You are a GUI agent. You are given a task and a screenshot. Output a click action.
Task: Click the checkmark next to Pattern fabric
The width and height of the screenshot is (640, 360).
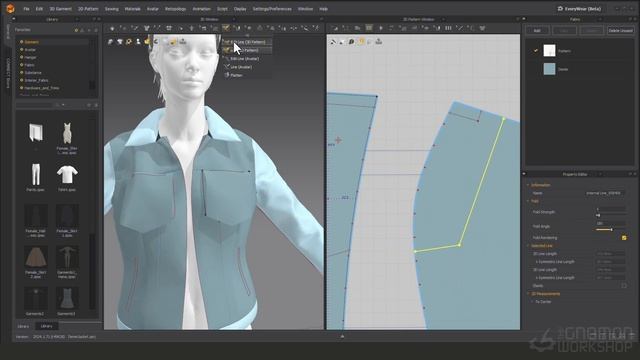click(536, 51)
